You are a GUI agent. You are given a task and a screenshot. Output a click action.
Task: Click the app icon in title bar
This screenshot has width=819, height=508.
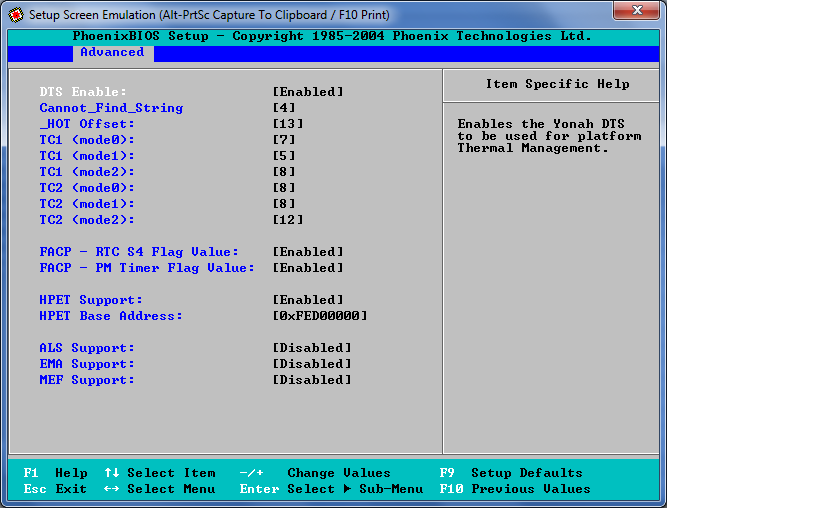pyautogui.click(x=16, y=14)
